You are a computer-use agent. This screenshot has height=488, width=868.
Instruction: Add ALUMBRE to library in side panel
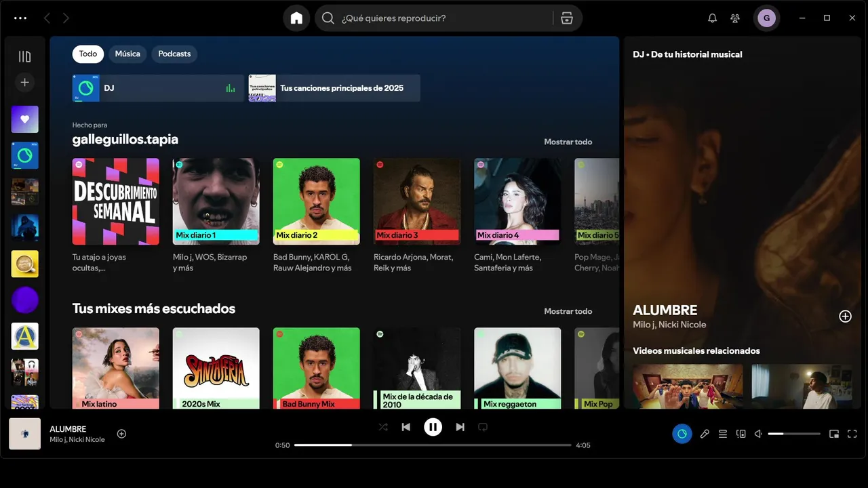click(x=845, y=317)
